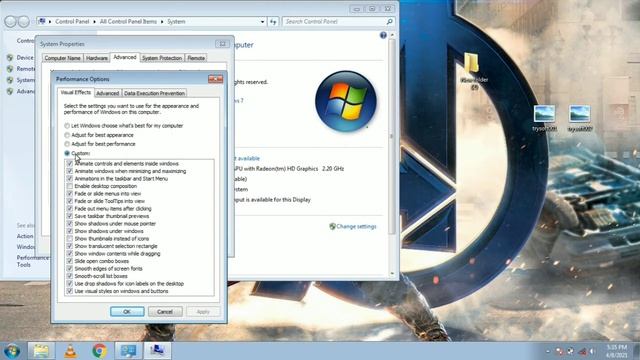Click the Control Panel icon in address bar
The image size is (640, 360).
tap(42, 21)
